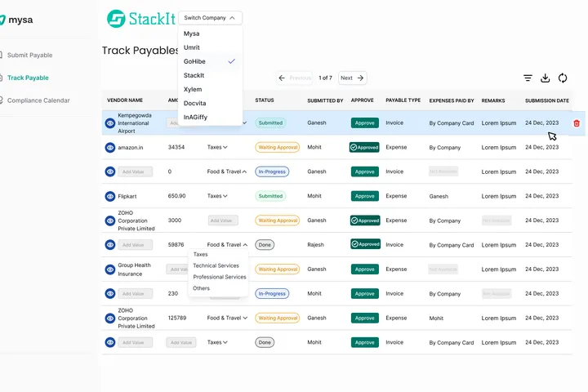Expand Taxes category dropdown in Flipkart row
Viewport: 588px width, 392px height.
[217, 196]
